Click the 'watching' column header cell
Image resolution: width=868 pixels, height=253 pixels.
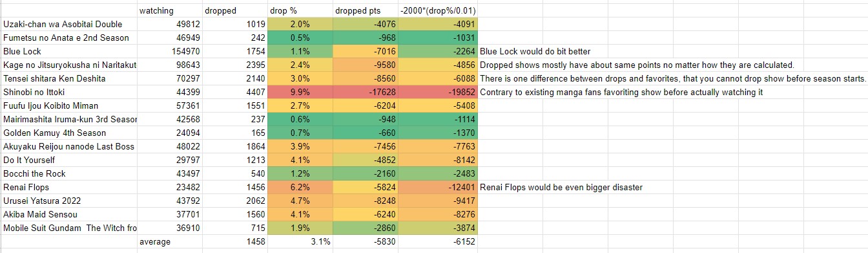pos(170,10)
